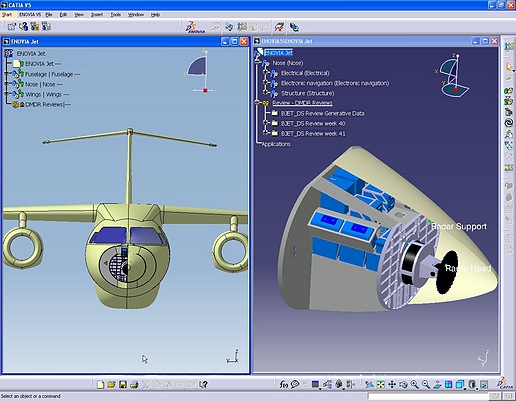Click the Save floppy disk icon
This screenshot has width=516, height=401.
[123, 385]
